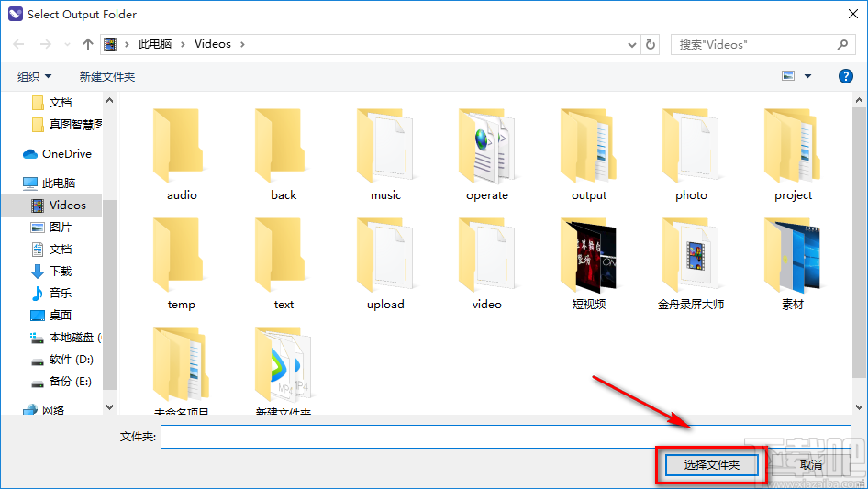Open OneDrive in navigation pane
868x489 pixels.
click(57, 154)
